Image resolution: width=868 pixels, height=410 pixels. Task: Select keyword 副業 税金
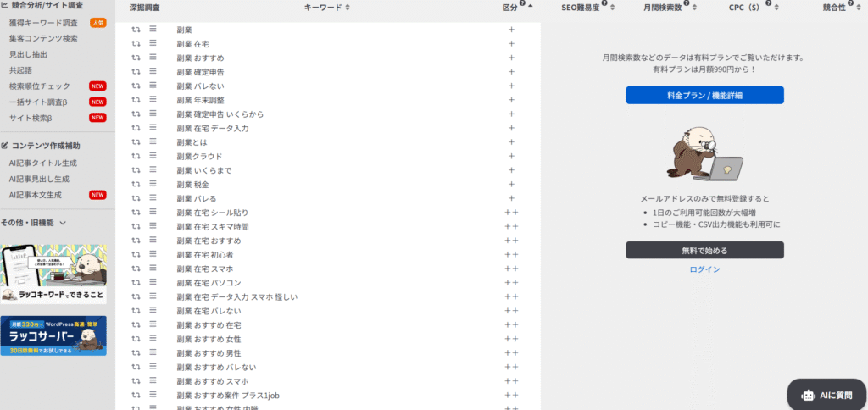pyautogui.click(x=192, y=185)
